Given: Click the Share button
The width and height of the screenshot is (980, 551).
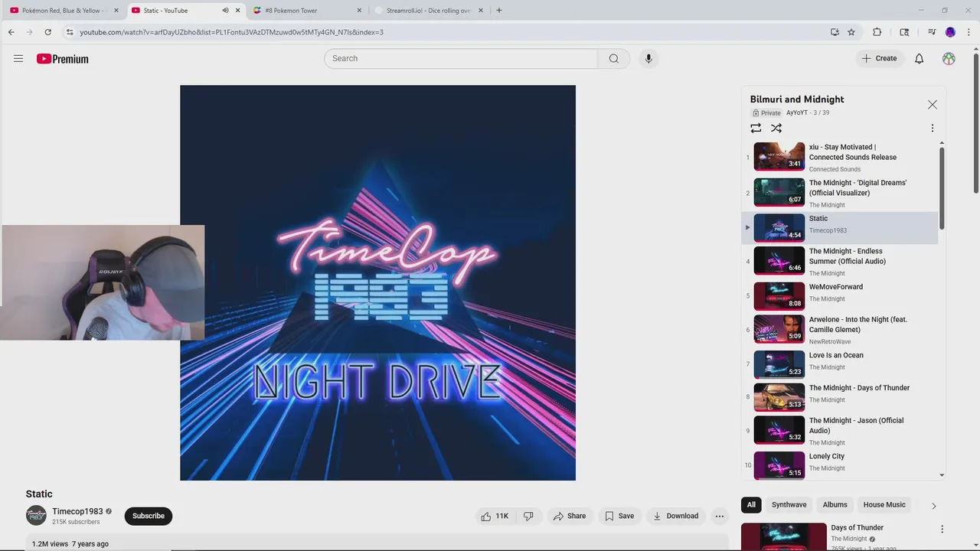Looking at the screenshot, I should [x=570, y=516].
